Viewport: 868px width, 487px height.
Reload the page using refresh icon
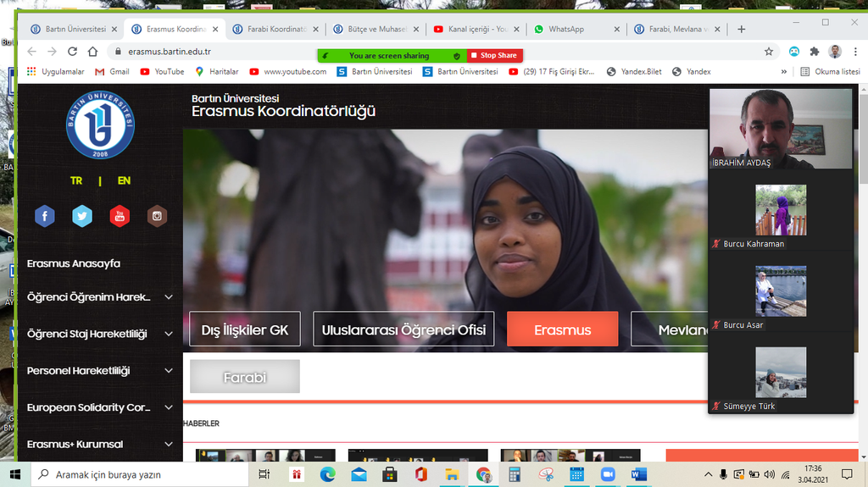pyautogui.click(x=72, y=52)
